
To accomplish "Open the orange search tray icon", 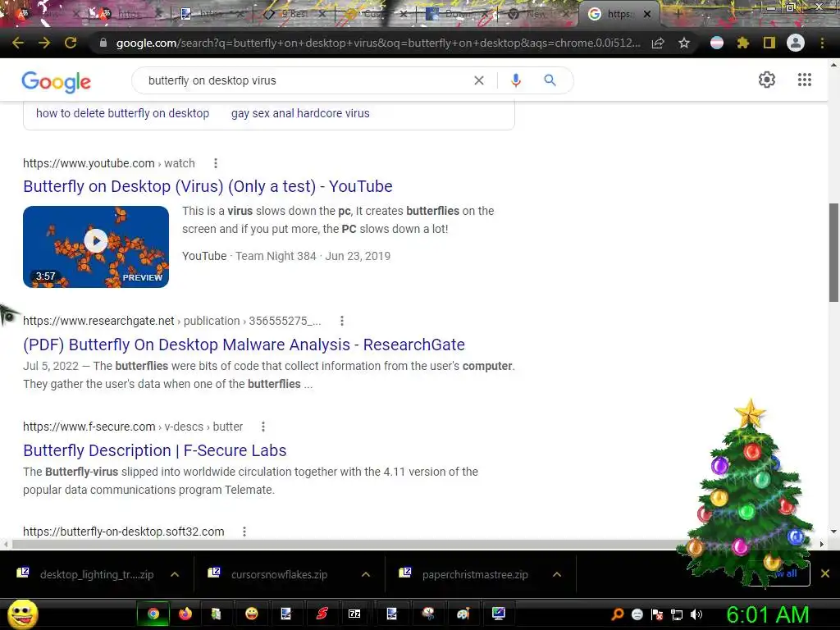I will 617,614.
